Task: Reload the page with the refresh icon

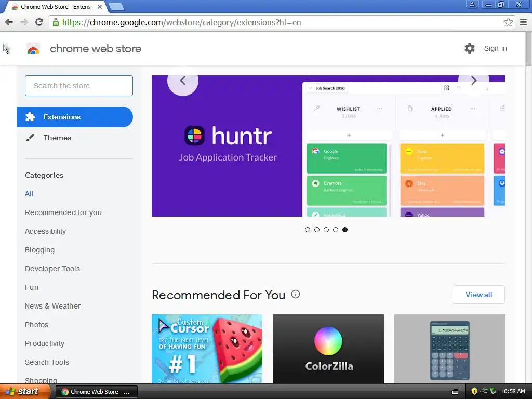Action: [x=39, y=22]
